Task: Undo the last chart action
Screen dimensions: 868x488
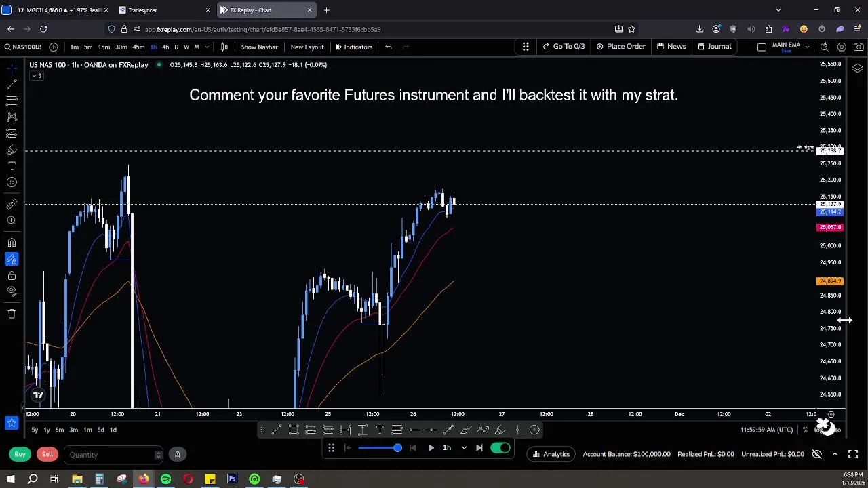Action: point(389,47)
